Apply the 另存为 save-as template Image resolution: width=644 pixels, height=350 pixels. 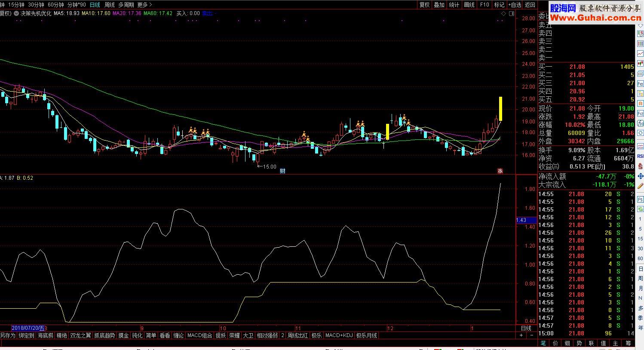click(8, 335)
